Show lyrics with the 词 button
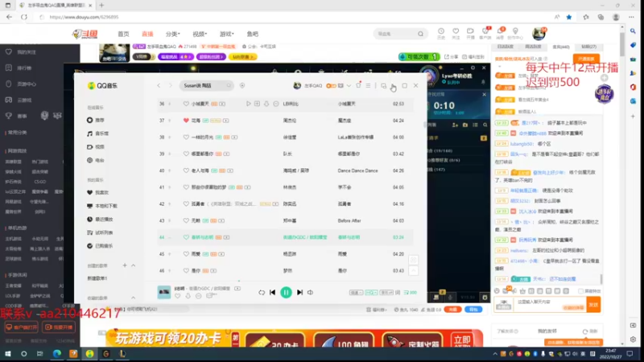Screen dimensions: 644x362 coord(398,293)
